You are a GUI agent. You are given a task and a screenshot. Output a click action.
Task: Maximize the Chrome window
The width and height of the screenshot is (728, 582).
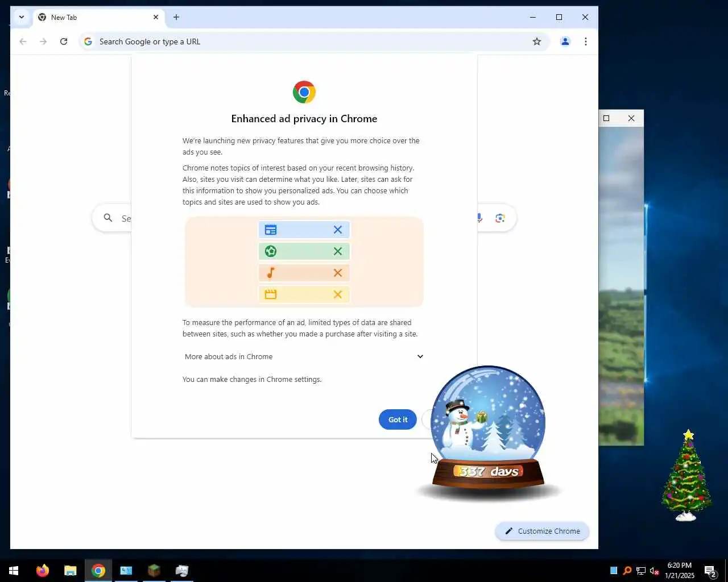[x=559, y=17]
